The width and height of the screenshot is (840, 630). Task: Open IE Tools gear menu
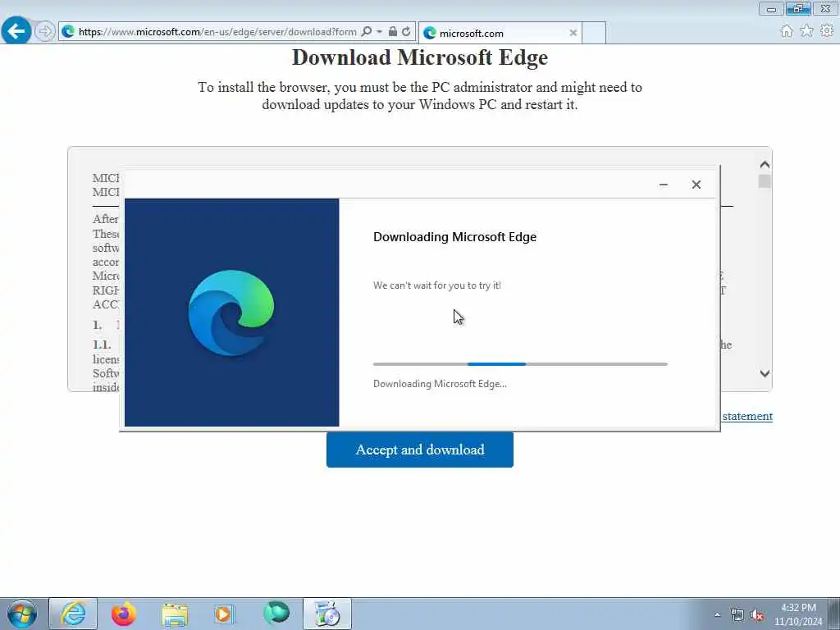pos(827,31)
